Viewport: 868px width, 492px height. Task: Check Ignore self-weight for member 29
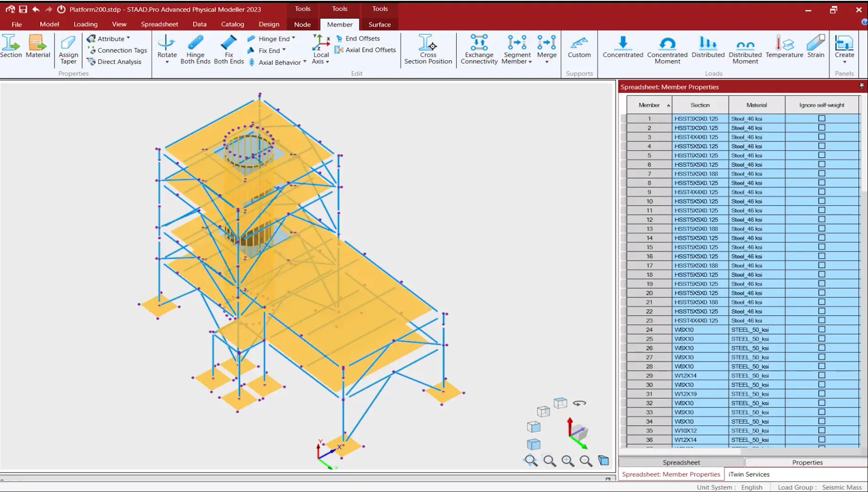pos(822,375)
